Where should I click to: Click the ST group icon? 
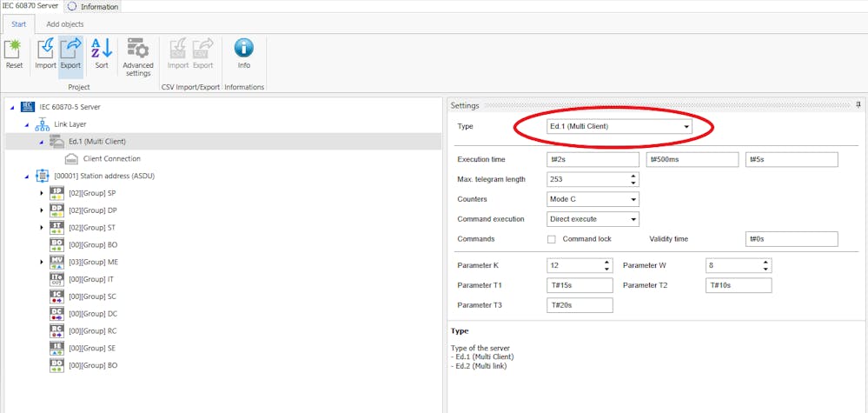pyautogui.click(x=56, y=228)
